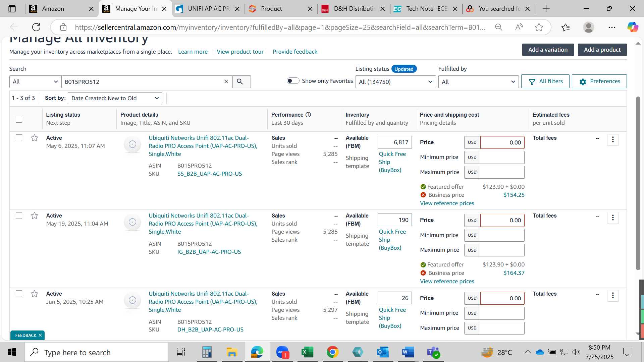The image size is (644, 362).
Task: Click price field for SS_B2B_UAP-AC-PRO-US listing
Action: 502,142
